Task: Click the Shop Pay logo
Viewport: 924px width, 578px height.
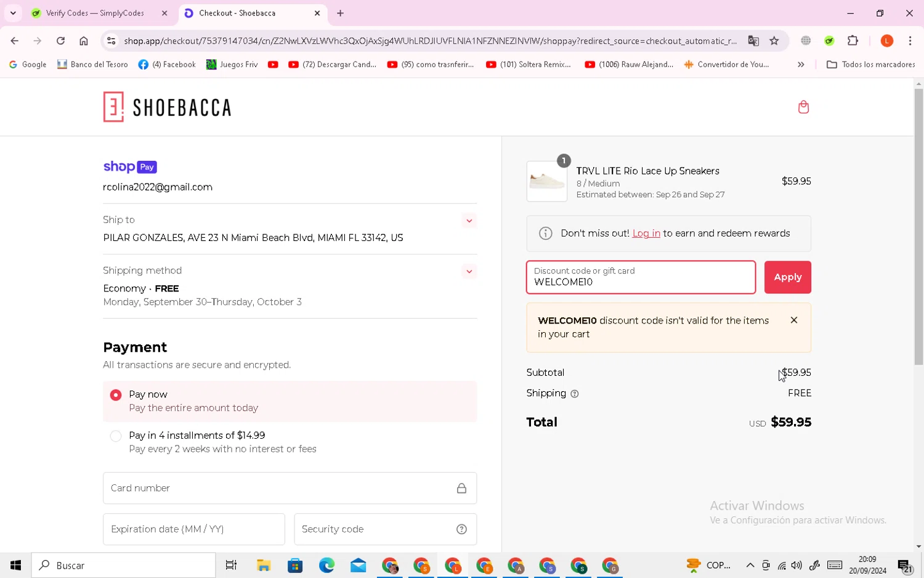Action: pyautogui.click(x=130, y=167)
